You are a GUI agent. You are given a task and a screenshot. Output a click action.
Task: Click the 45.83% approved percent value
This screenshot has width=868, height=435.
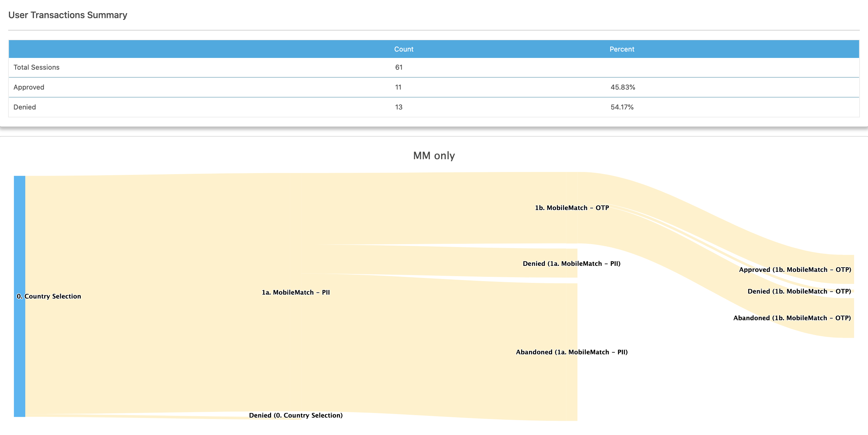[623, 87]
